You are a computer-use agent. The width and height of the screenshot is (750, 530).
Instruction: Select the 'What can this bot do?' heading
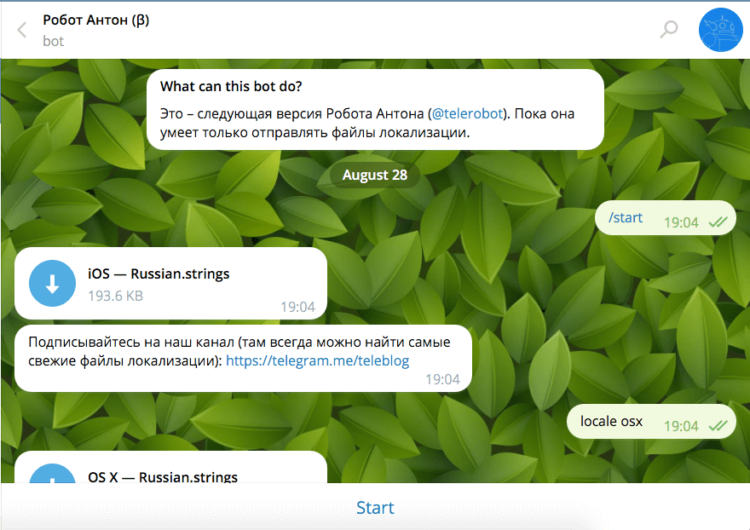[x=231, y=86]
